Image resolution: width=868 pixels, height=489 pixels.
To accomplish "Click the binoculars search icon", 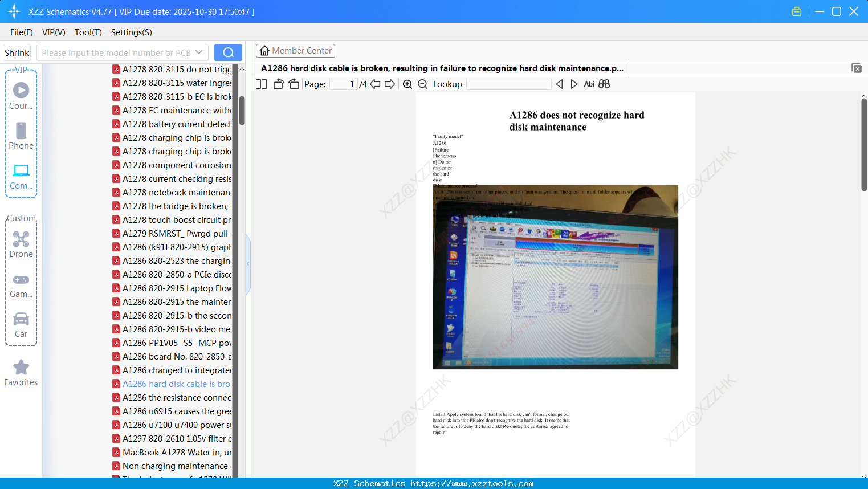I will click(x=604, y=84).
